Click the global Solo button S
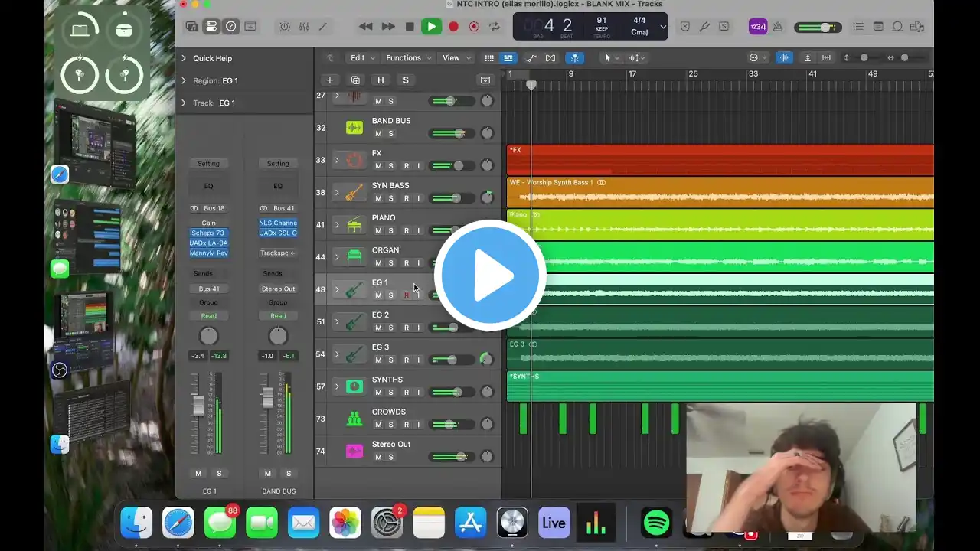980x551 pixels. (x=406, y=80)
